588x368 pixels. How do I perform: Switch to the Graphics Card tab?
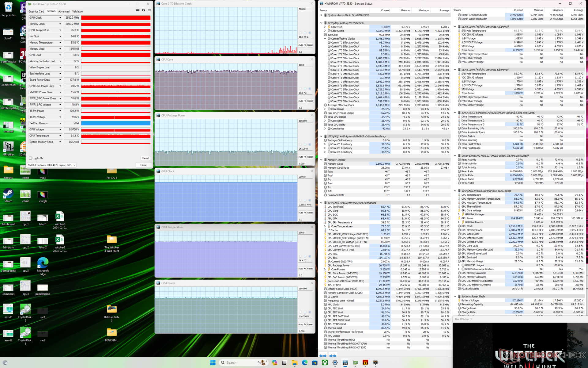coord(36,11)
